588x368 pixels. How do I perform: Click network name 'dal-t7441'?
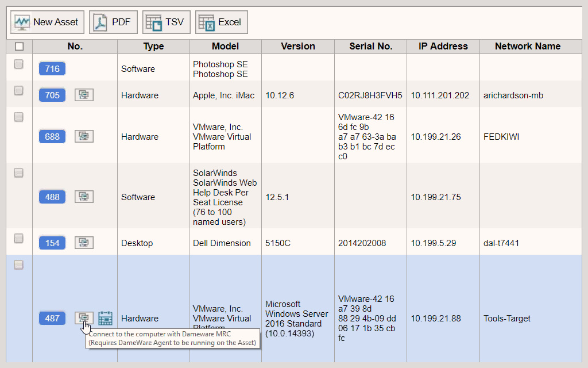(x=501, y=243)
